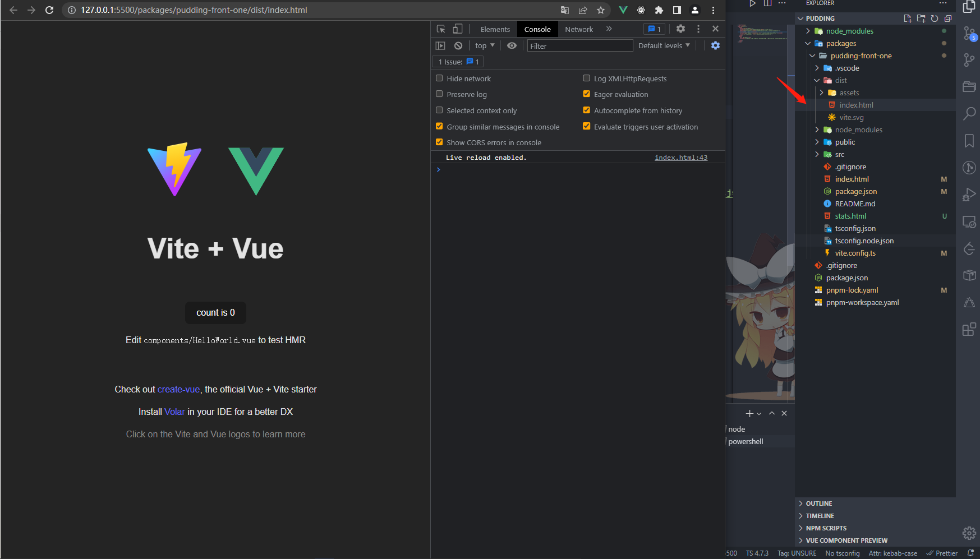Create a live expression with the eye icon
This screenshot has width=980, height=559.
click(512, 45)
